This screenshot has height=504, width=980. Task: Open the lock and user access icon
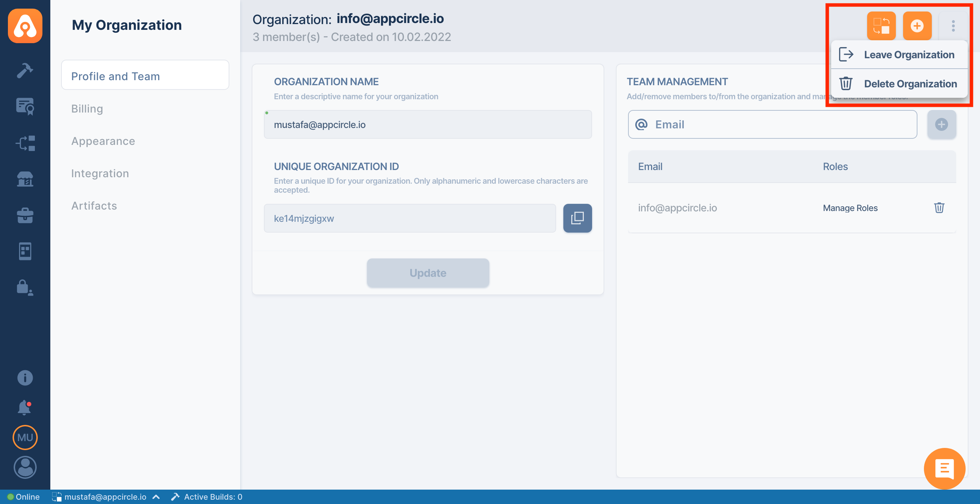point(25,288)
